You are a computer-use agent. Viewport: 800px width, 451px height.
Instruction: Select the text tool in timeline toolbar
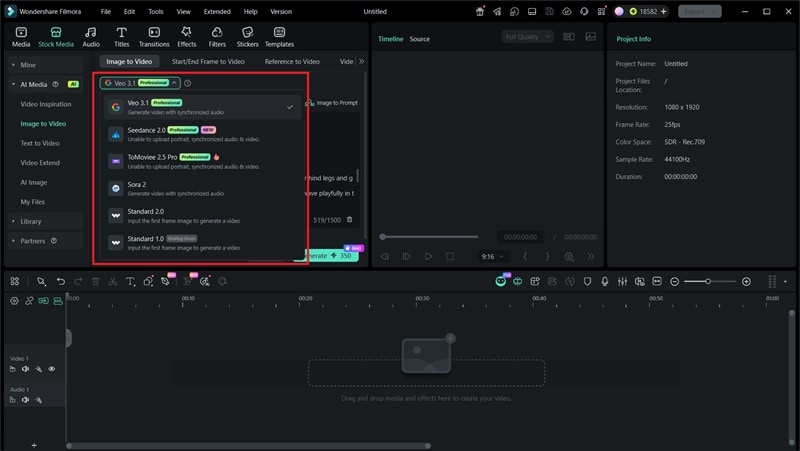click(130, 281)
